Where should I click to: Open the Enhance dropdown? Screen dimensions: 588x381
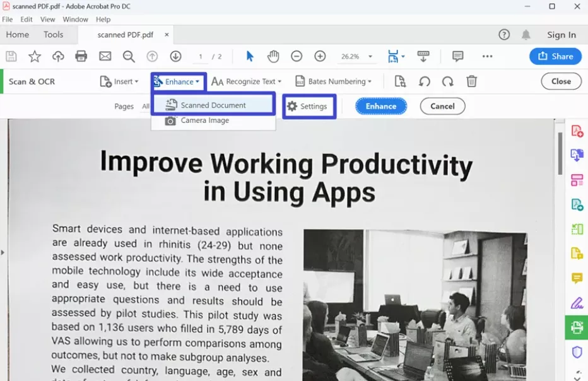pos(178,81)
